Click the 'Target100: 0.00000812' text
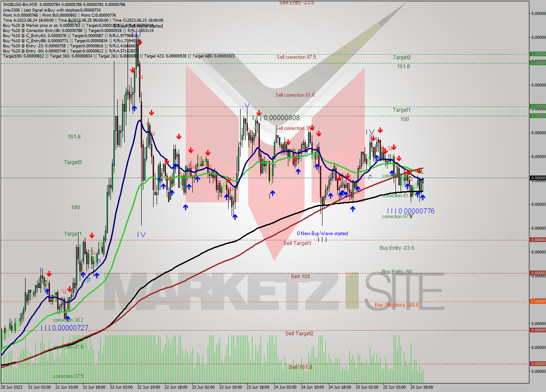Screen dimensions: 546x392 (x=23, y=56)
